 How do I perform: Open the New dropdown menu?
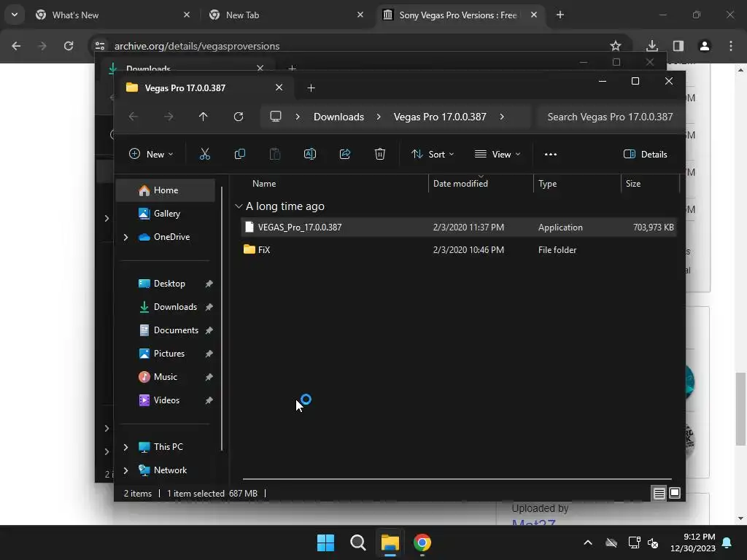pyautogui.click(x=151, y=155)
